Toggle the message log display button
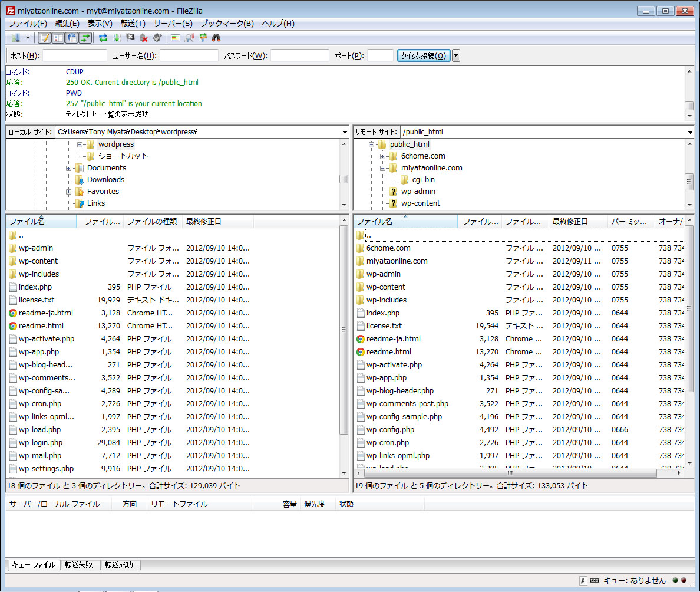The image size is (700, 592). point(44,38)
